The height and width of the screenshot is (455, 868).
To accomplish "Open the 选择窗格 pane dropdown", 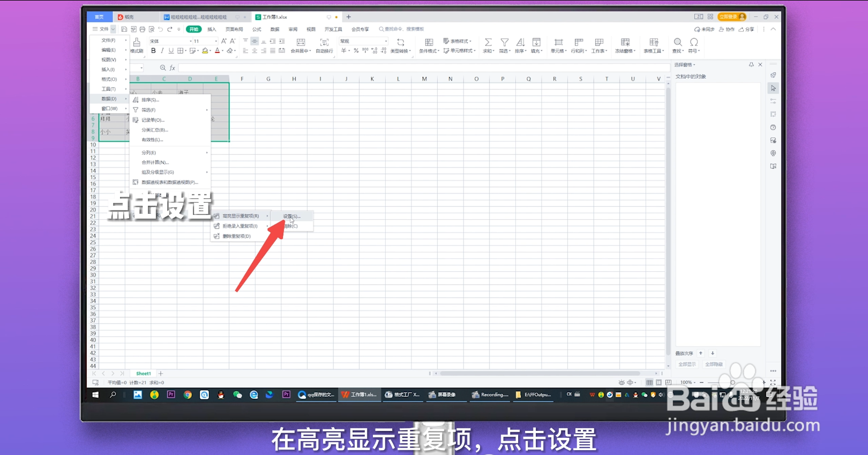I will point(685,65).
